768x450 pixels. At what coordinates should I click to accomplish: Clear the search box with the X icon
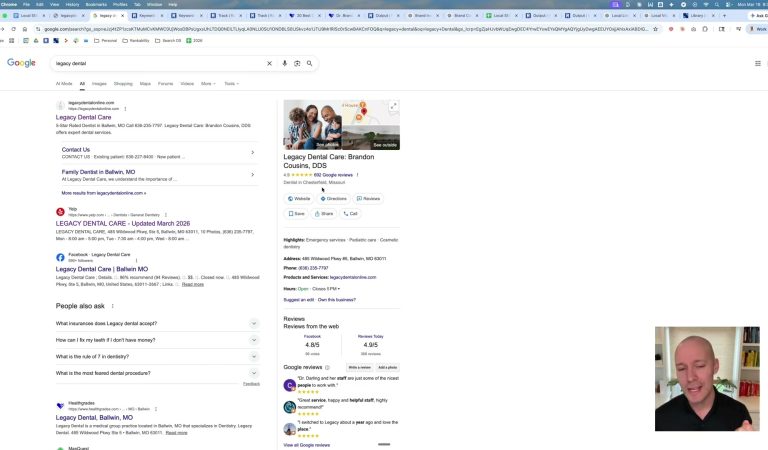[269, 63]
